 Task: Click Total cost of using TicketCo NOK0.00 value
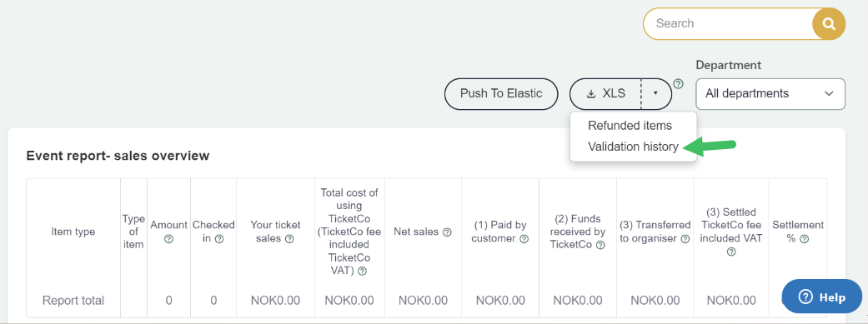[349, 301]
